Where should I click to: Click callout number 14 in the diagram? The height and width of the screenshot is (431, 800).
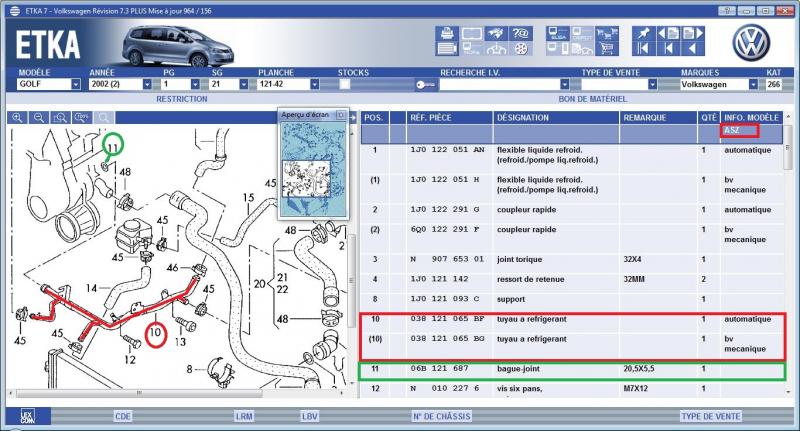(x=91, y=289)
